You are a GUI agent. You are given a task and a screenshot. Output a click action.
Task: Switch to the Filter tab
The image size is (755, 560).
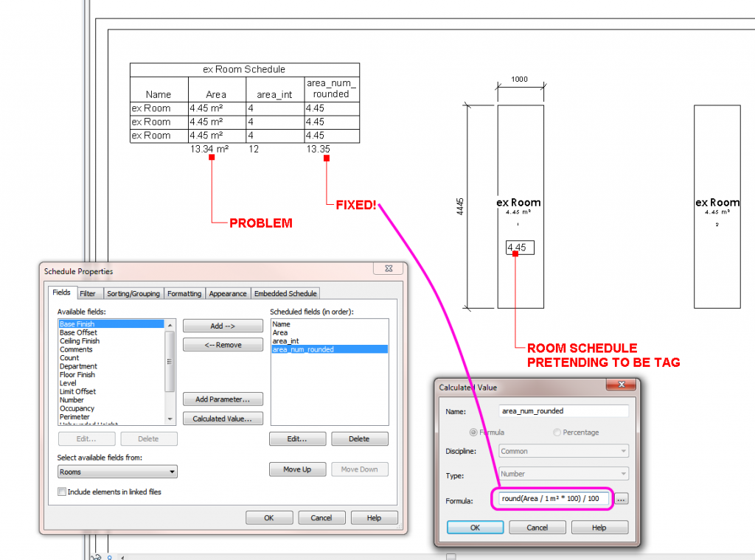coord(88,293)
